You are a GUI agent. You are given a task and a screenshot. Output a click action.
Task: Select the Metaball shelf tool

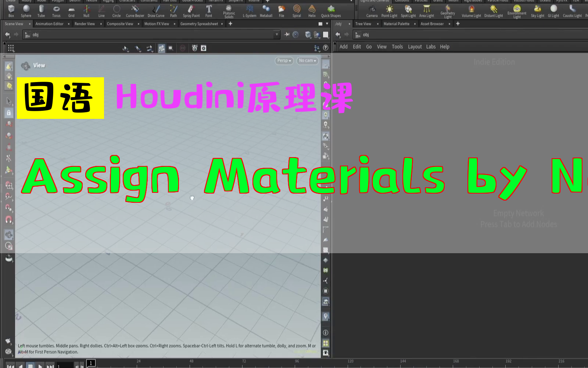(x=266, y=11)
